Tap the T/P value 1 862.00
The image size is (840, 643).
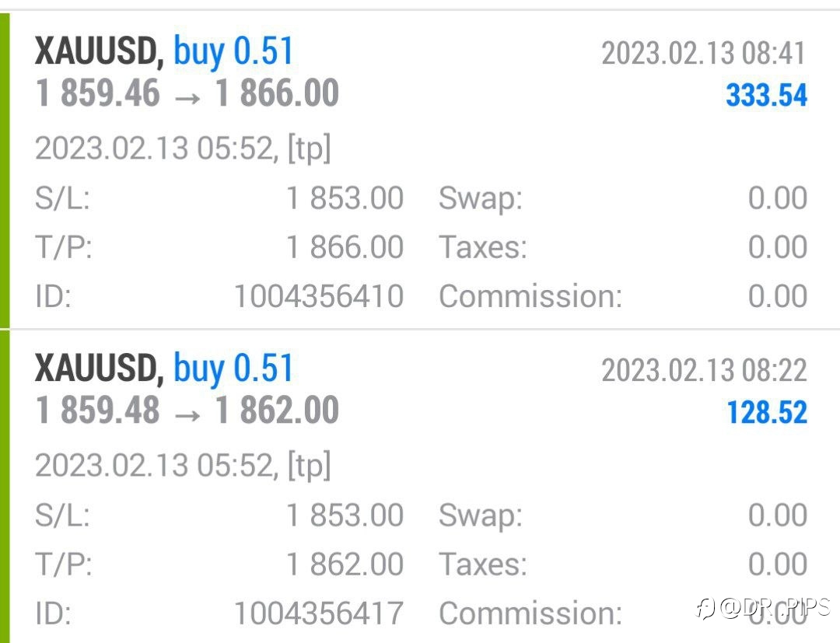pyautogui.click(x=345, y=564)
